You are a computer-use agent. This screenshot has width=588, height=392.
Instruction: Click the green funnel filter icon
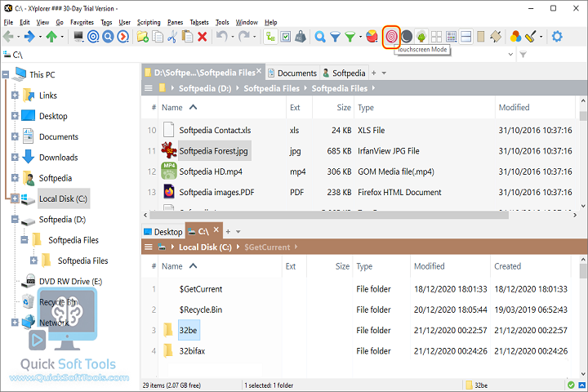[x=350, y=37]
